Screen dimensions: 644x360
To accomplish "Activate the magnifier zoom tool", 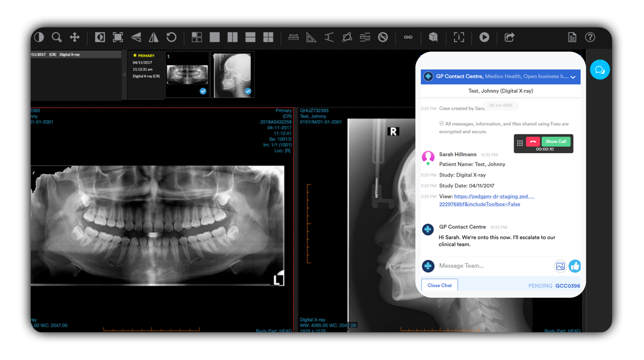I will (57, 37).
